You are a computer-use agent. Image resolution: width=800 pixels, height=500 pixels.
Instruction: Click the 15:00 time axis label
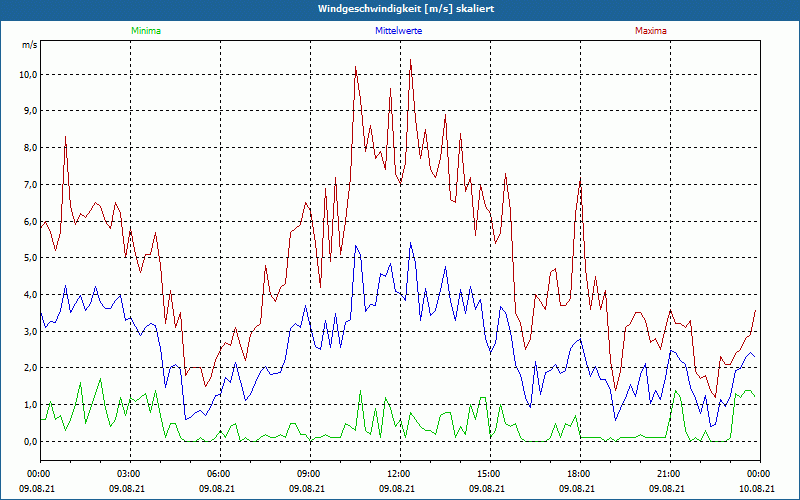coord(490,474)
